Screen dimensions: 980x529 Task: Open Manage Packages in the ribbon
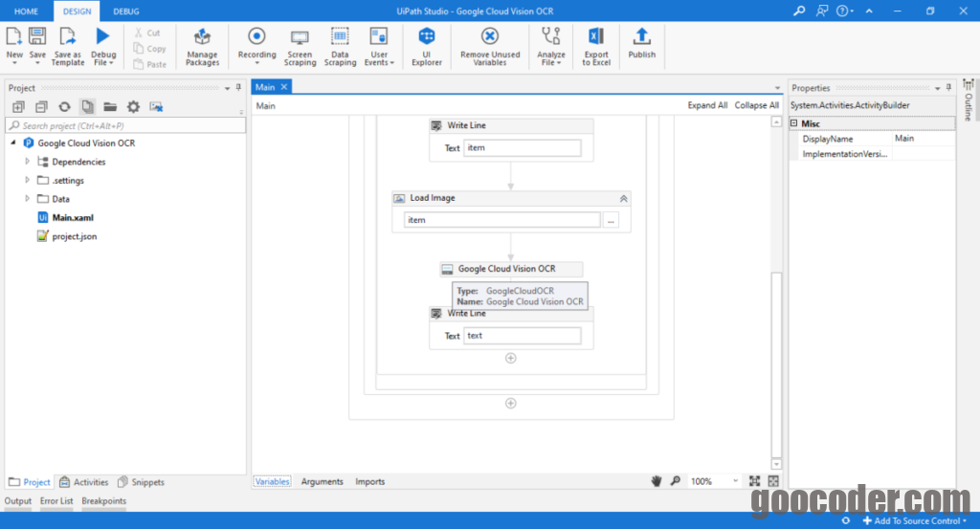[202, 46]
